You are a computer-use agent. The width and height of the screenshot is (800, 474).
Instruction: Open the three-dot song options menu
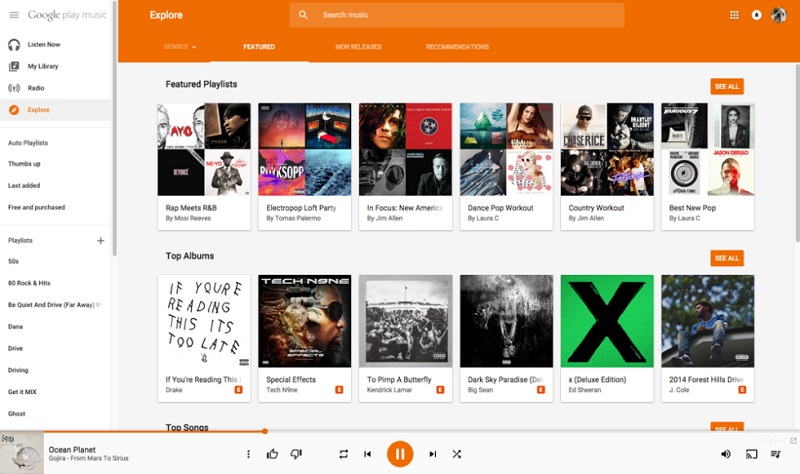(248, 454)
